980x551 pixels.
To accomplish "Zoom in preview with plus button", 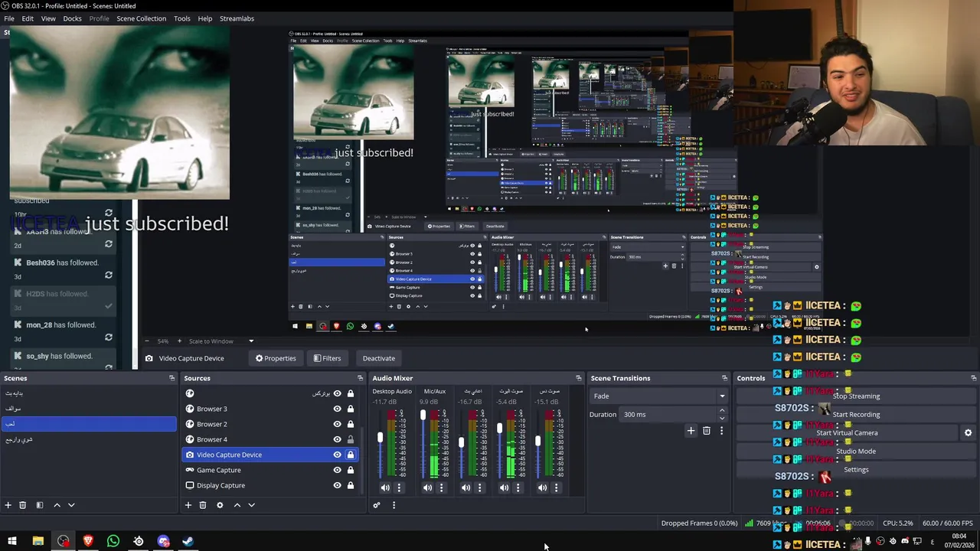I will pos(179,341).
